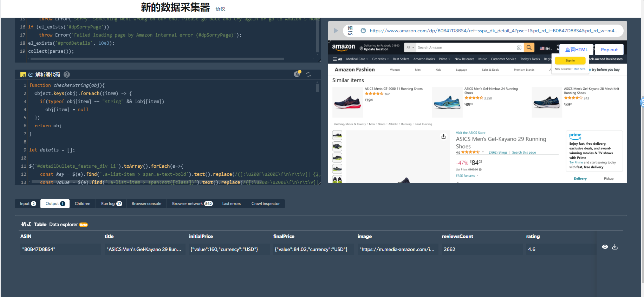Click the location pin Update location
Viewport: 644px width, 297px height.
click(379, 47)
